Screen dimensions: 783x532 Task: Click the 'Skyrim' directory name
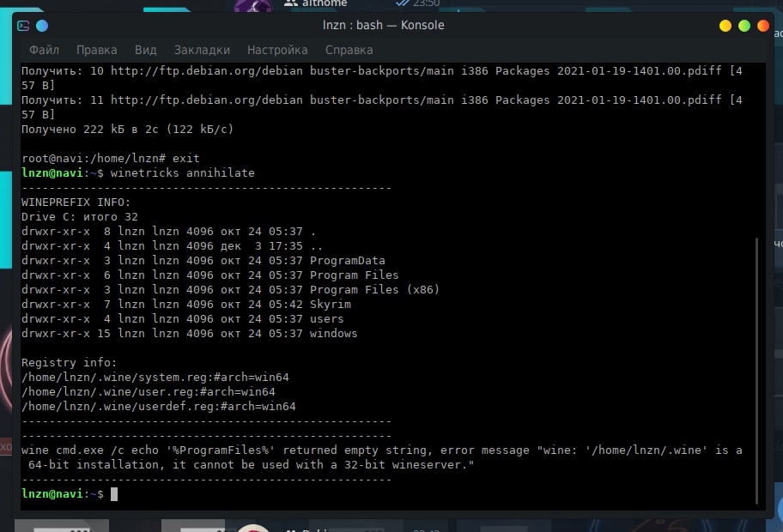pos(330,305)
